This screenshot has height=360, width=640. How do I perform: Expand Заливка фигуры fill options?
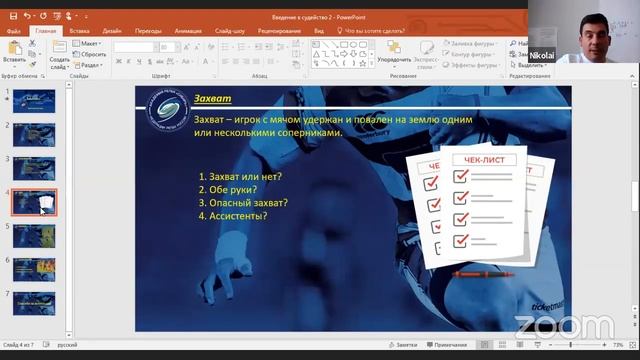tap(470, 43)
